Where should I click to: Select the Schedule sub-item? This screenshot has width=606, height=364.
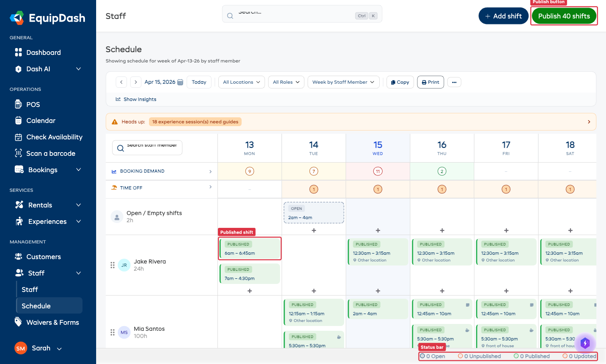[49, 306]
